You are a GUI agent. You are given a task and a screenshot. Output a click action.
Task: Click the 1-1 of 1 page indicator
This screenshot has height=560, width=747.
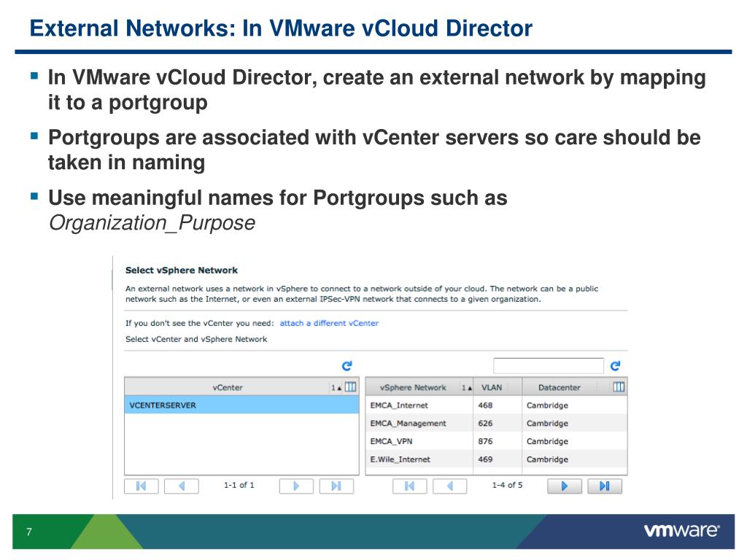point(239,485)
